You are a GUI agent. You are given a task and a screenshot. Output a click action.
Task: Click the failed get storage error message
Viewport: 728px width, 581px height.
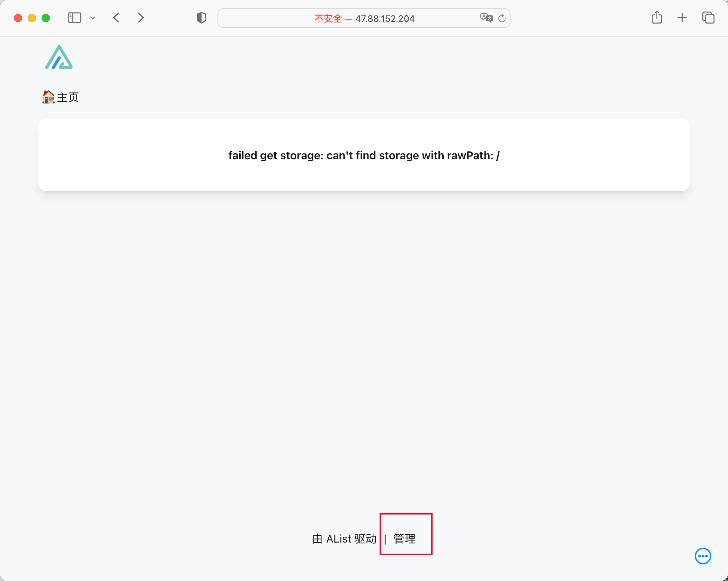tap(364, 155)
